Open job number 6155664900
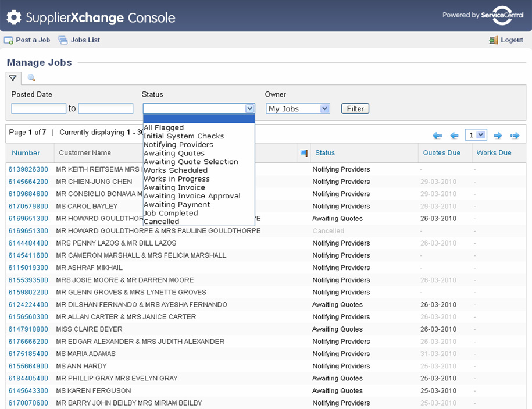 pos(28,366)
